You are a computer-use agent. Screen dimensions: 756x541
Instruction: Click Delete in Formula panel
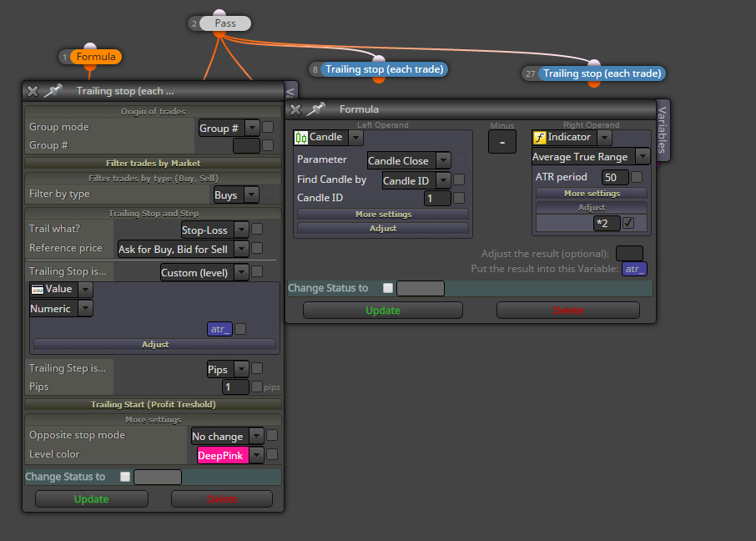click(568, 311)
